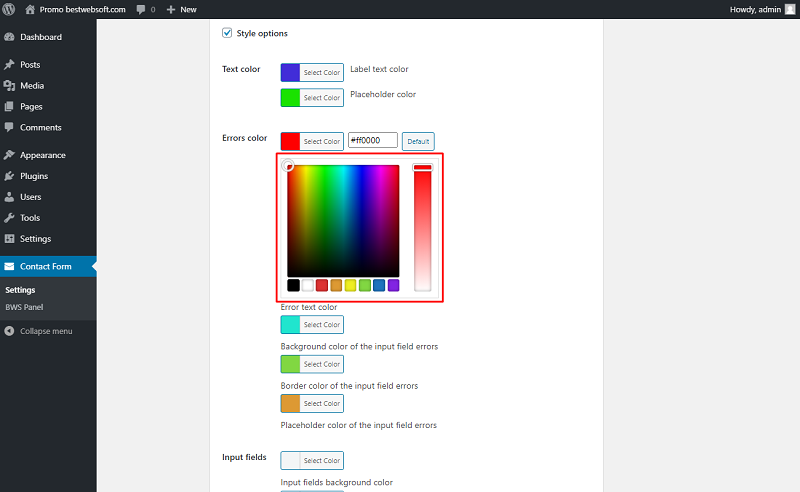Click the Dashboard gauge icon
Screen dimensions: 800x492
(9, 37)
